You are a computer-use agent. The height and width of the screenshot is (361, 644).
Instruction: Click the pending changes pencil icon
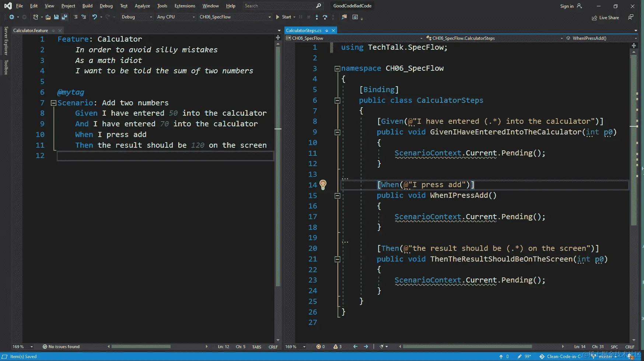tap(519, 357)
